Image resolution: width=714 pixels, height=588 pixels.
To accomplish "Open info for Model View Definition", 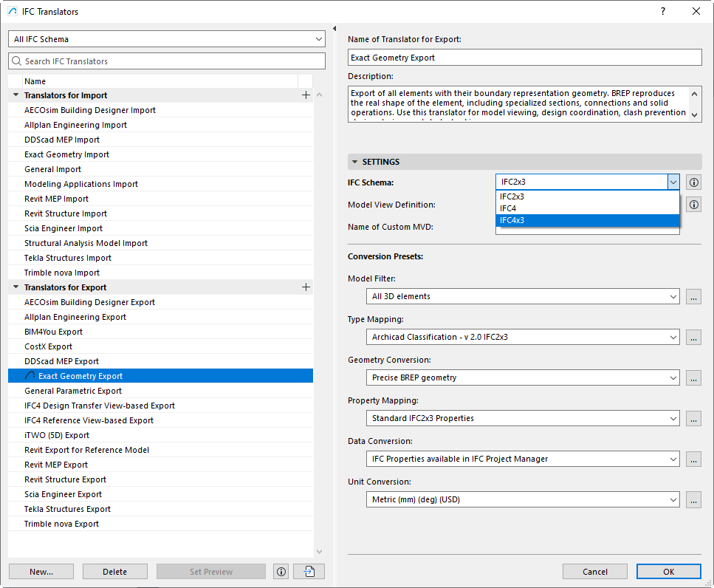I will pyautogui.click(x=693, y=205).
